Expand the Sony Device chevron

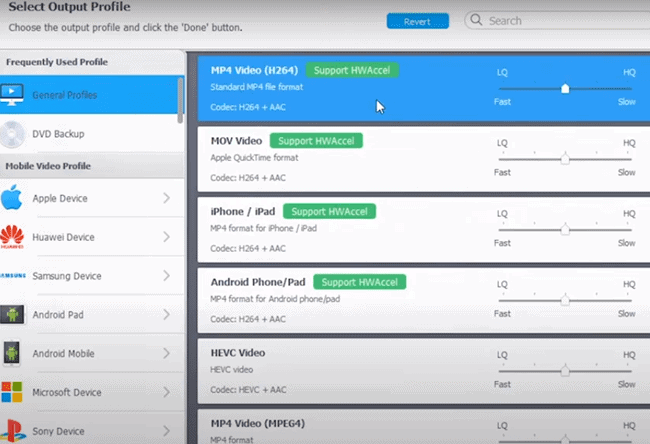coord(166,431)
